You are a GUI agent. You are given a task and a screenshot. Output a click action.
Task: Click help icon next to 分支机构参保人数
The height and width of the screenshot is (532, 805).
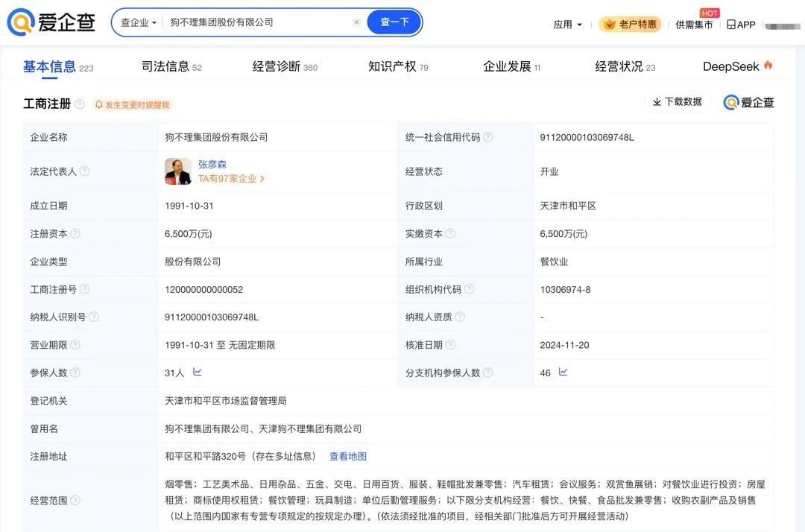point(488,373)
